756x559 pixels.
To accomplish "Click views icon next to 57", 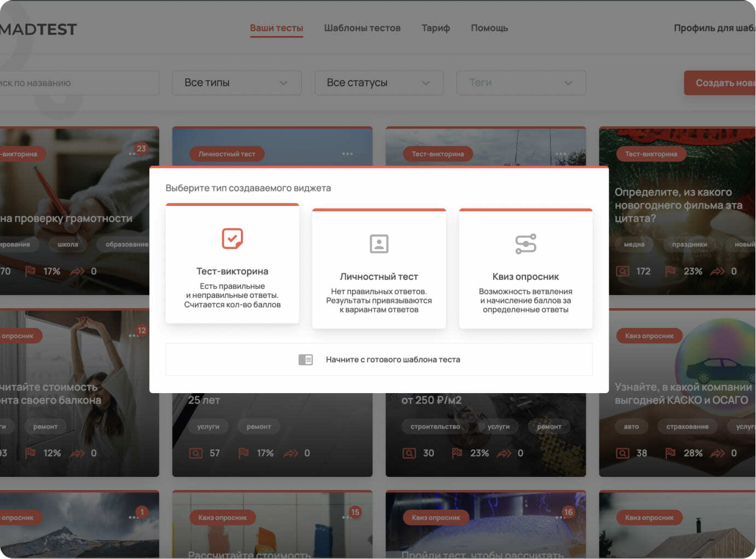I will [x=196, y=453].
